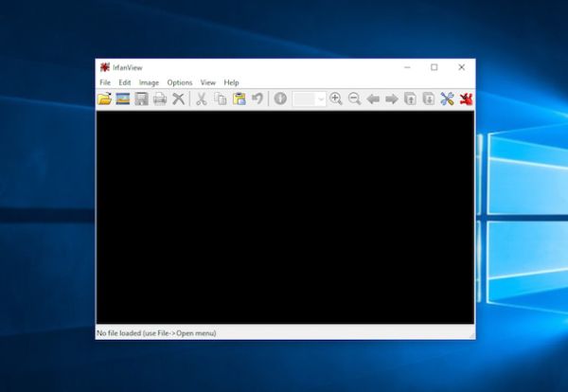The height and width of the screenshot is (392, 568).
Task: Click the Delete file X icon
Action: pyautogui.click(x=178, y=98)
